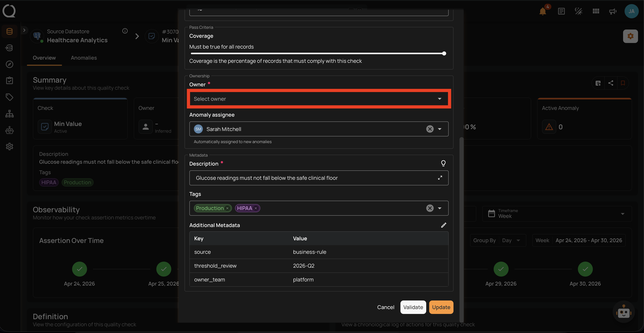Image resolution: width=644 pixels, height=333 pixels.
Task: Open notifications bell with 4 alerts
Action: pos(543,11)
